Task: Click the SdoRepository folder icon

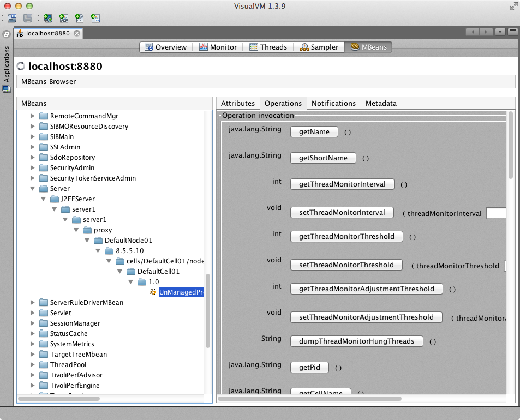Action: click(44, 157)
